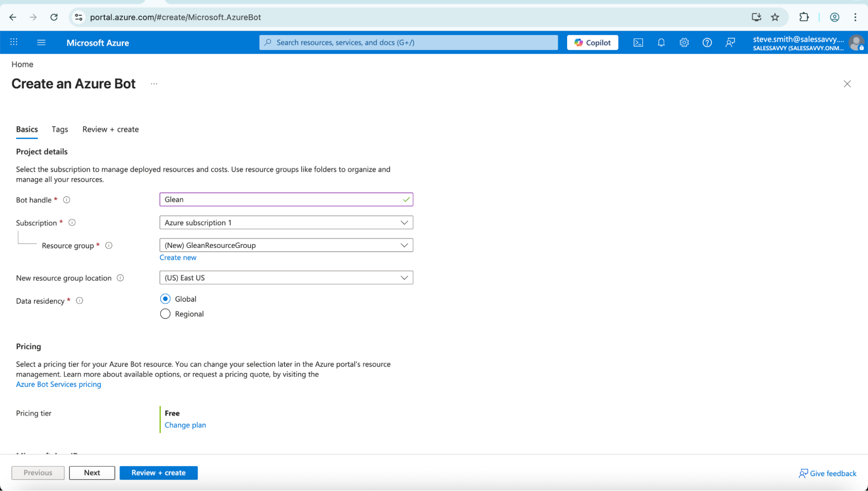Launch Cloud Shell from the top bar

tap(638, 43)
